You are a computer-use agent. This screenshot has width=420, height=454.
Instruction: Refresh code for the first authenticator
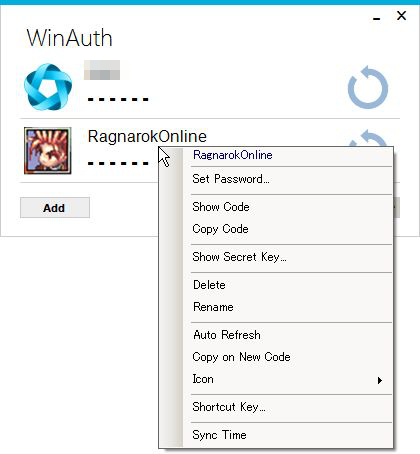(x=368, y=87)
